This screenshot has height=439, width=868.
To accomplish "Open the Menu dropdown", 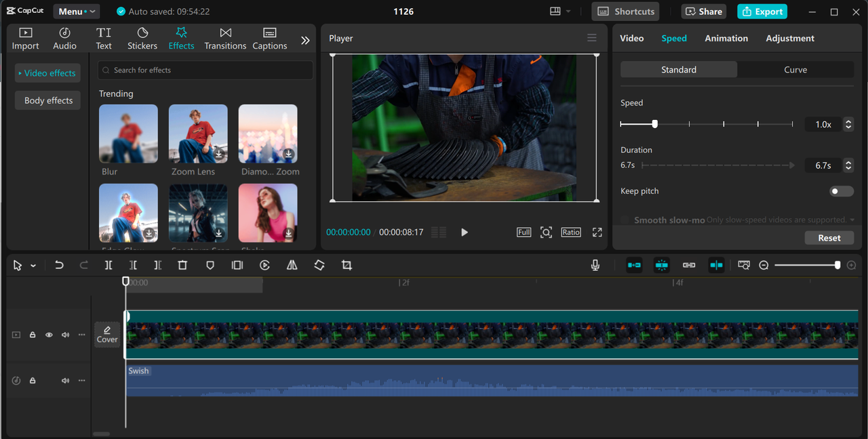I will point(76,12).
